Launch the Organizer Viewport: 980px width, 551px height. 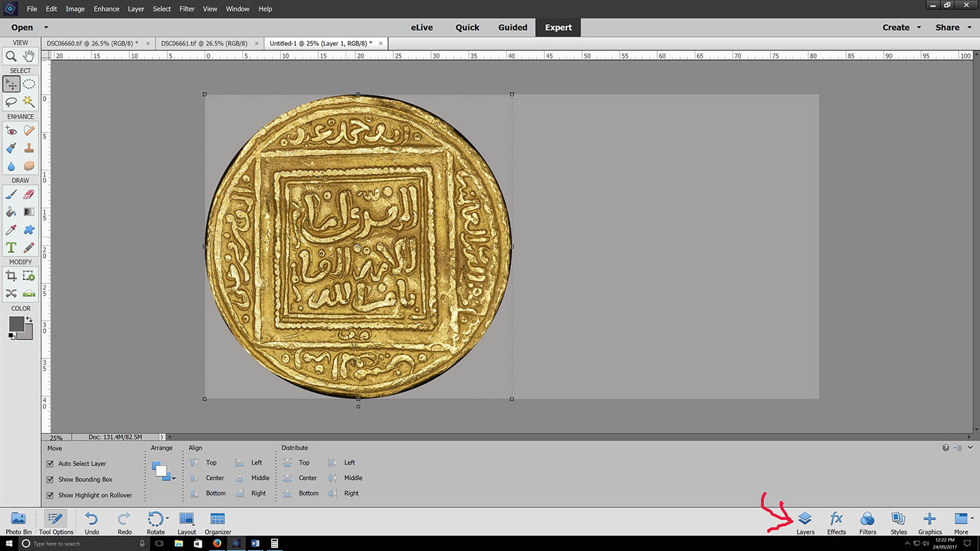(x=218, y=522)
